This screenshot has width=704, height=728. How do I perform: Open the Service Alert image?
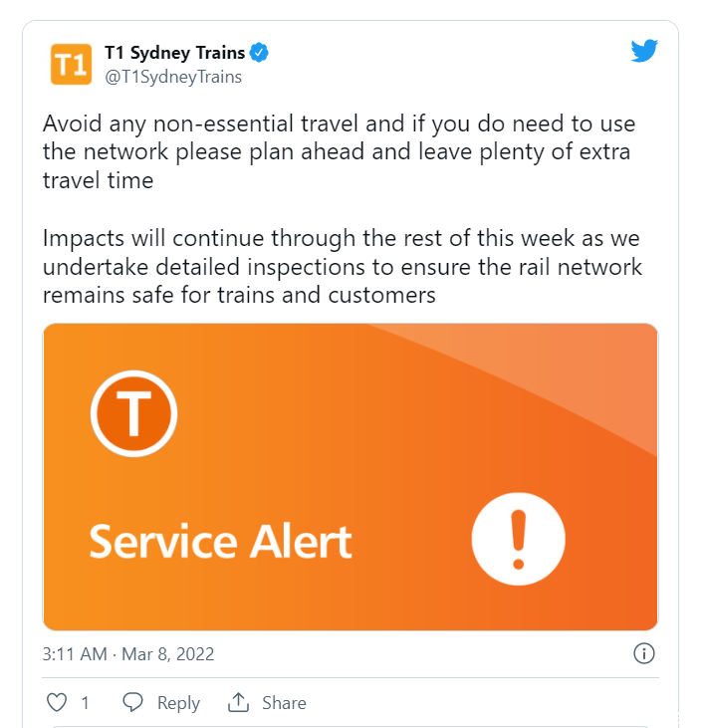351,477
